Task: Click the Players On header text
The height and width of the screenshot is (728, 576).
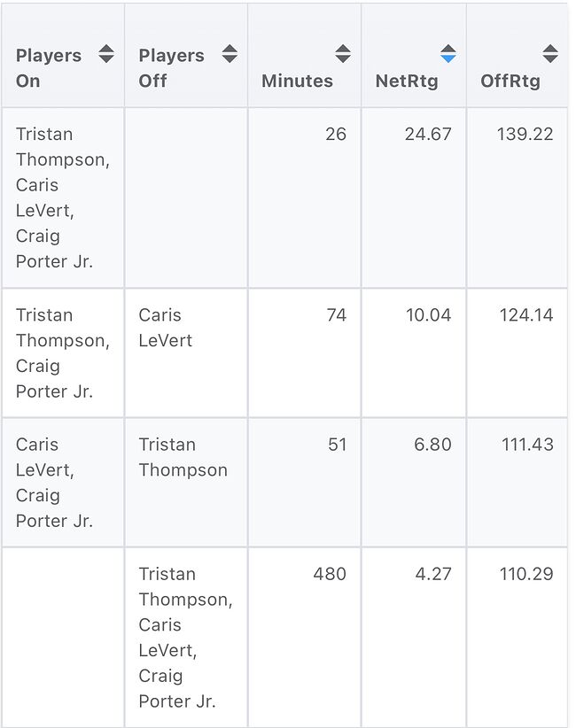Action: 49,68
